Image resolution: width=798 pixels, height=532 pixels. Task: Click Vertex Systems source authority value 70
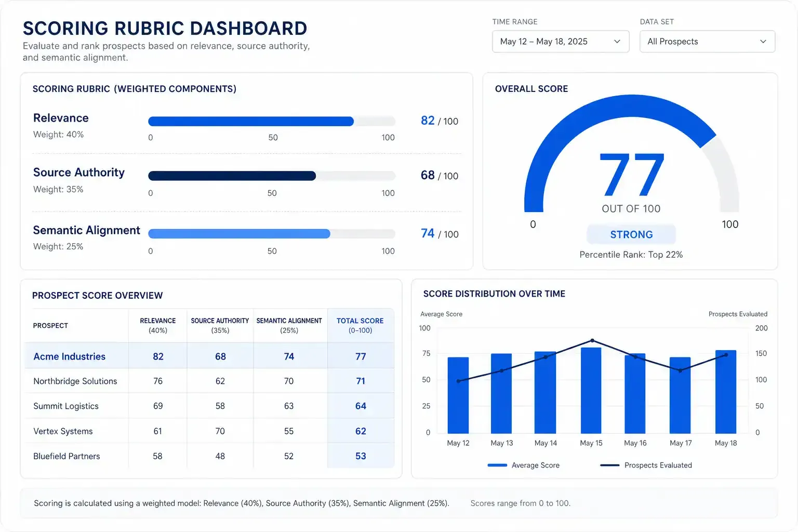[x=220, y=431]
